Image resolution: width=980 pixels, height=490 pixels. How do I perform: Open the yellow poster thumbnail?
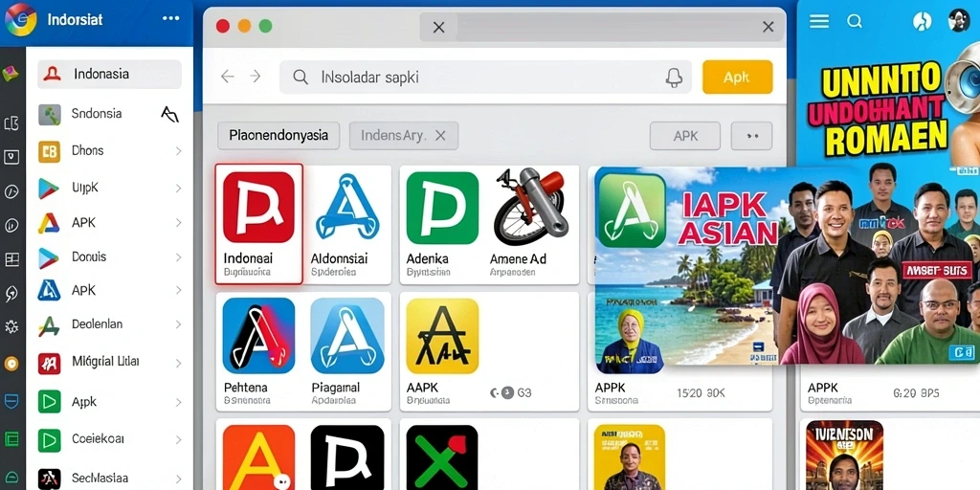[x=630, y=457]
